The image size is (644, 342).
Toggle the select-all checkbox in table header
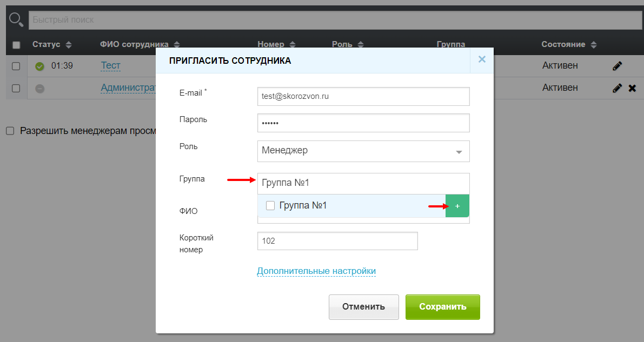[x=16, y=44]
